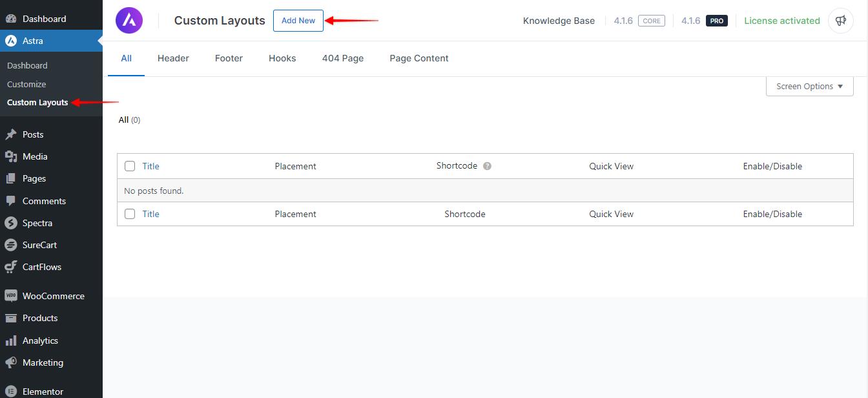The image size is (868, 398).
Task: Open the top Dashboard menu label
Action: pos(44,19)
